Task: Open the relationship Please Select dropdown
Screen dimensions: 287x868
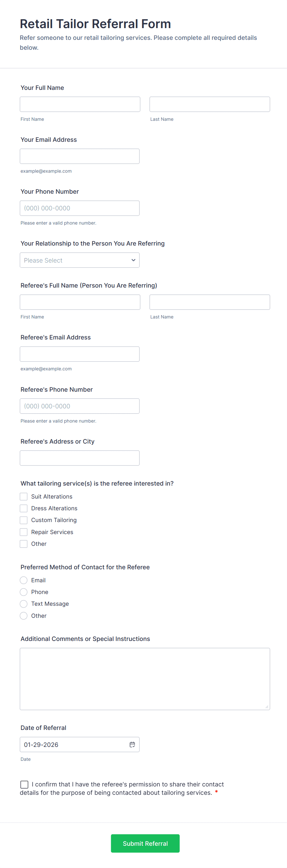Action: [x=79, y=260]
